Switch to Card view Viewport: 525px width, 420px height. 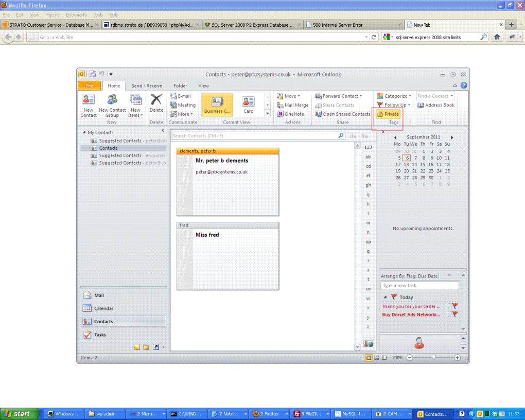(x=248, y=105)
